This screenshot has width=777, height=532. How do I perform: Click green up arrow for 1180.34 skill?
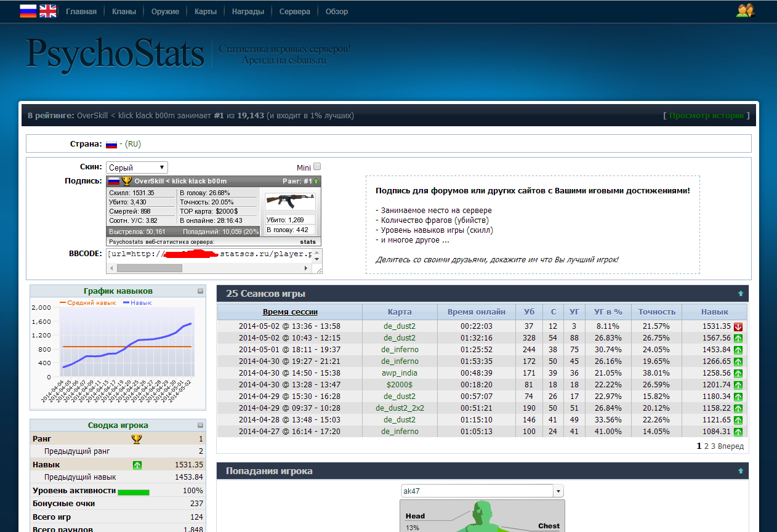(738, 397)
